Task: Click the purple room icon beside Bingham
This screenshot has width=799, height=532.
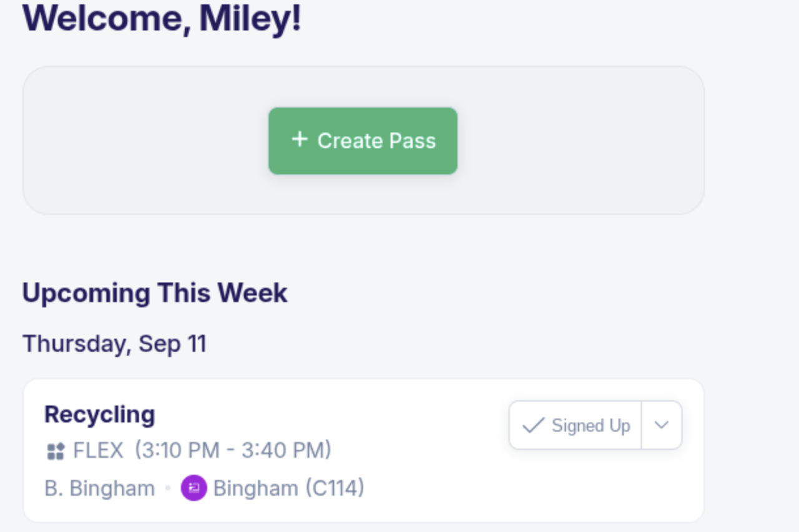Action: pos(194,488)
